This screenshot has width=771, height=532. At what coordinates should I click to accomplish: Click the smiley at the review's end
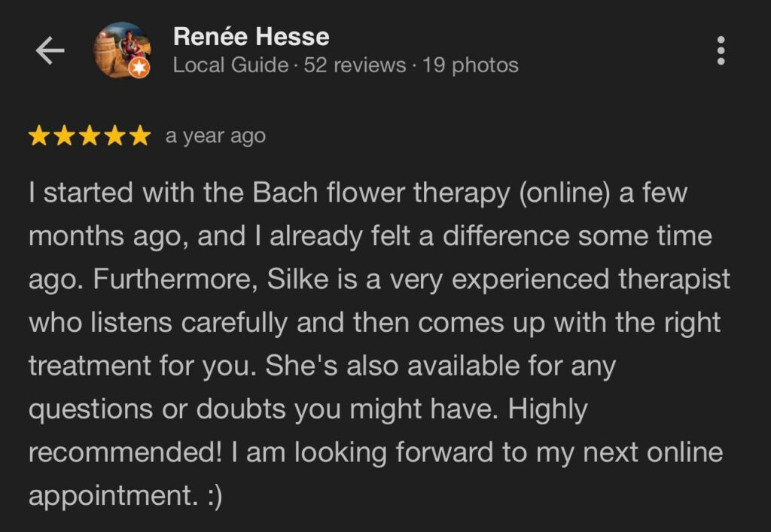pyautogui.click(x=212, y=497)
